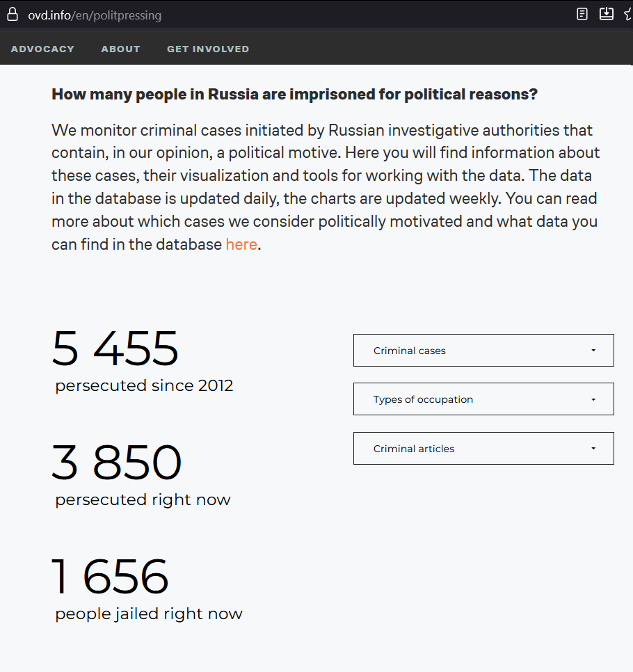Click the 5 455 persecuted since 2012 figure
Screen dimensions: 633x672
click(115, 348)
